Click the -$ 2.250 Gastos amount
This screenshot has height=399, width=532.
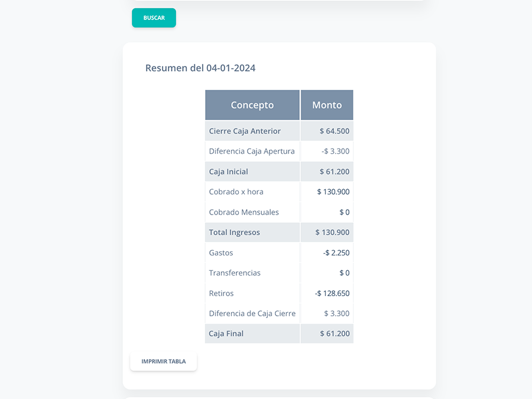point(336,252)
